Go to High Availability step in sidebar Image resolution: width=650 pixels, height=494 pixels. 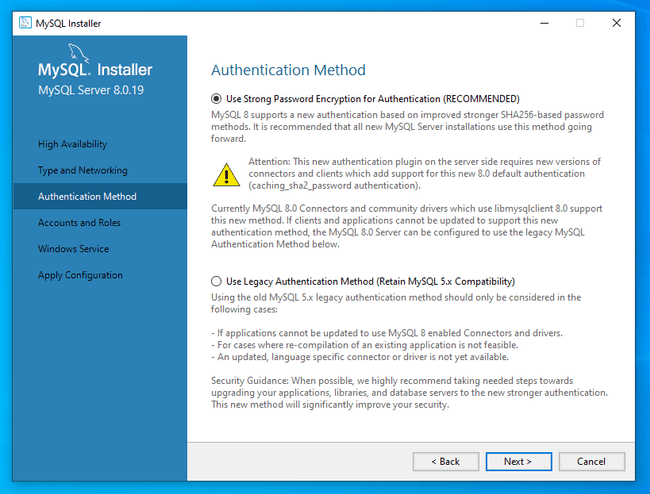pyautogui.click(x=72, y=144)
